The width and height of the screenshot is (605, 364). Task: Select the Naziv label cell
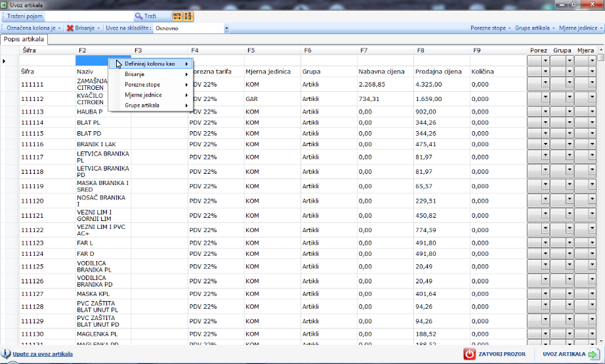point(92,71)
